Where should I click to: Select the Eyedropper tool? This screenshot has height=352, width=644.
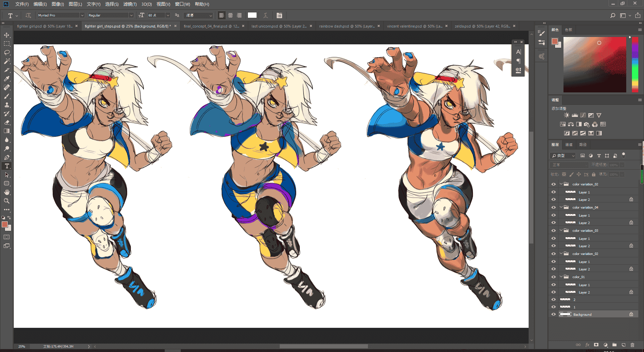[x=7, y=79]
